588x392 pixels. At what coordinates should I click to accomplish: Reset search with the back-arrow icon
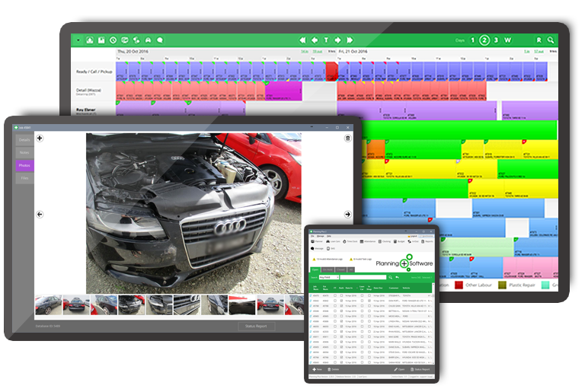point(397,277)
